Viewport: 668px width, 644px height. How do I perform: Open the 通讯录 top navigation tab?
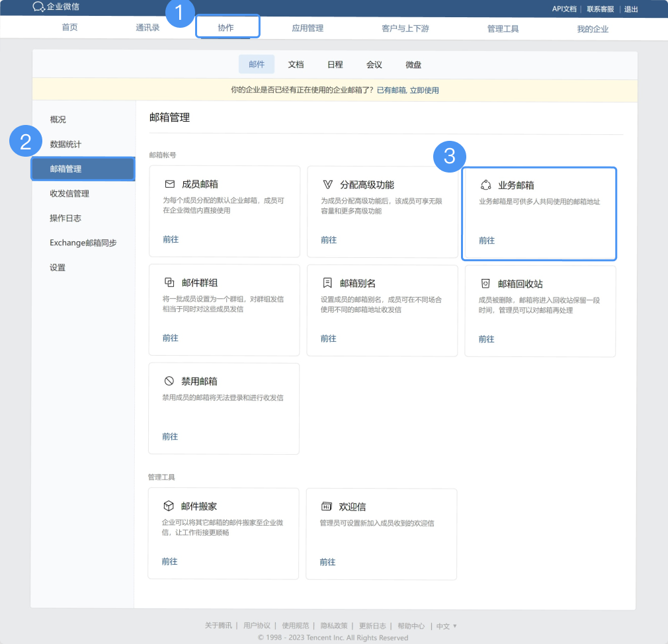[x=147, y=28]
